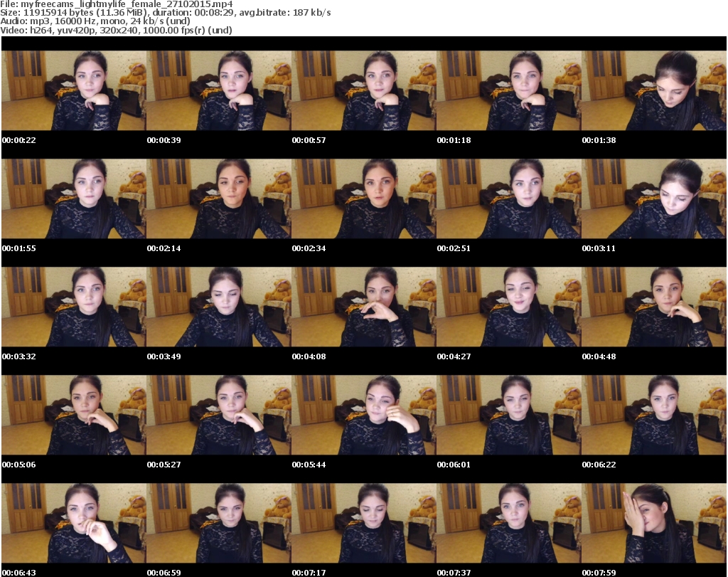Select the thumbnail frame at 00:02:34
Viewport: 728px width, 577px height.
(364, 198)
